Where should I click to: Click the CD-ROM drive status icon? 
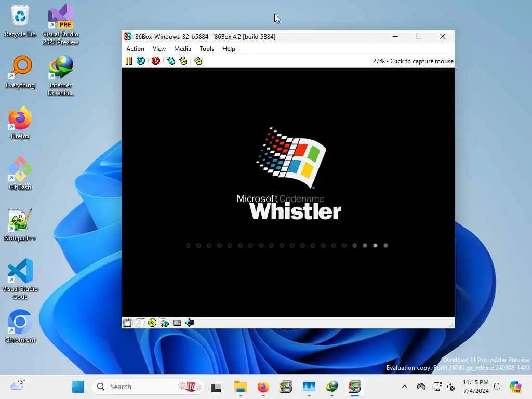pos(152,323)
